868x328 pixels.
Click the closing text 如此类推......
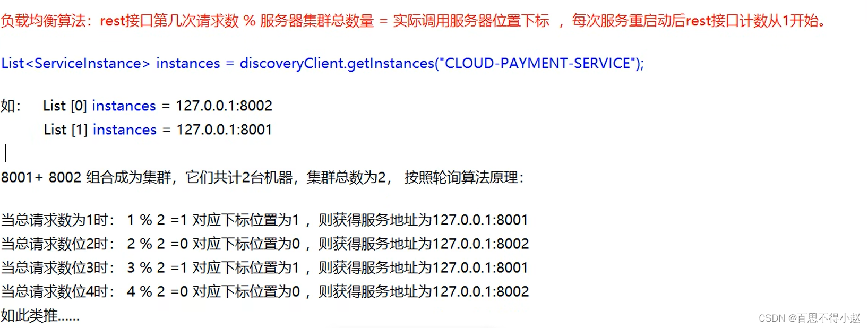pyautogui.click(x=40, y=316)
